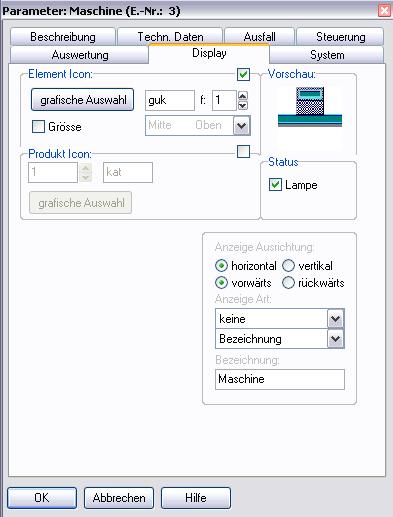Click Element Icon grafische Auswahl button
Screen dimensions: 393x517
(82, 100)
